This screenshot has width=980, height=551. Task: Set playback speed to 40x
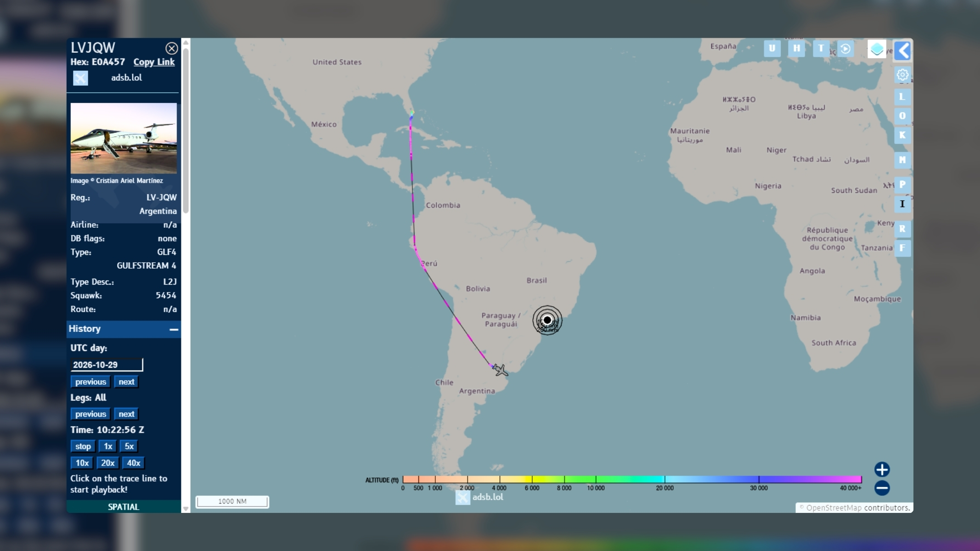(x=134, y=463)
